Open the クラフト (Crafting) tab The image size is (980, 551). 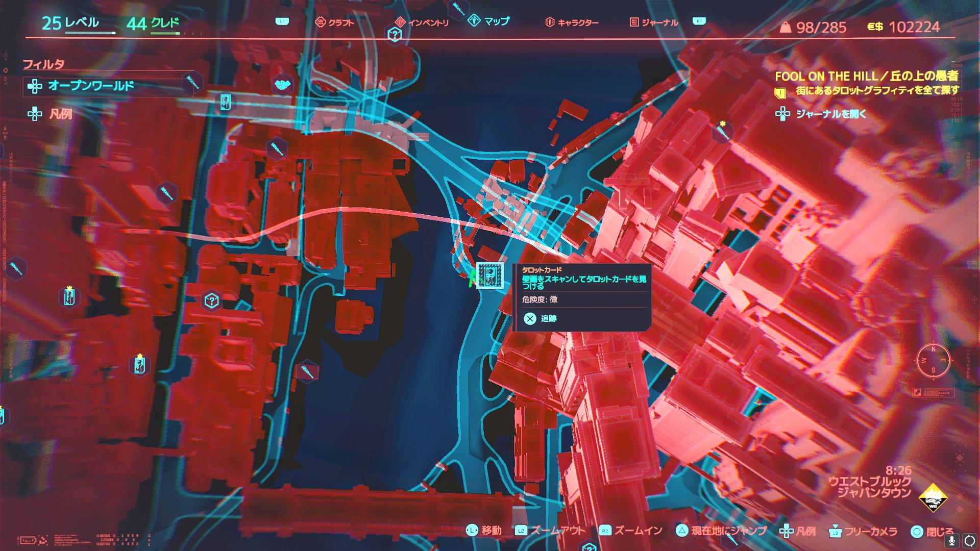[335, 22]
